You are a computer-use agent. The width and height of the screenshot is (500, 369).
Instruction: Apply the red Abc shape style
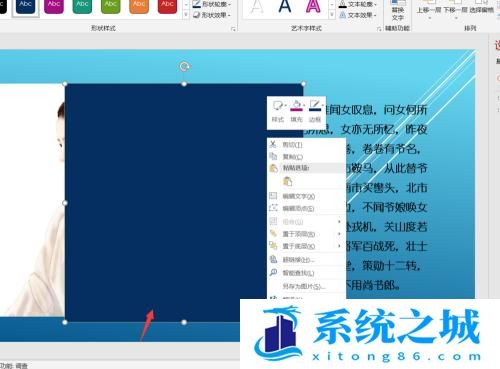[167, 6]
